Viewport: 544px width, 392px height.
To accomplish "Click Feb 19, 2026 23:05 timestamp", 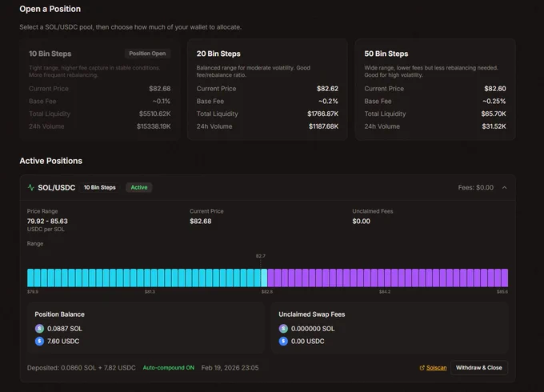I will coord(230,368).
